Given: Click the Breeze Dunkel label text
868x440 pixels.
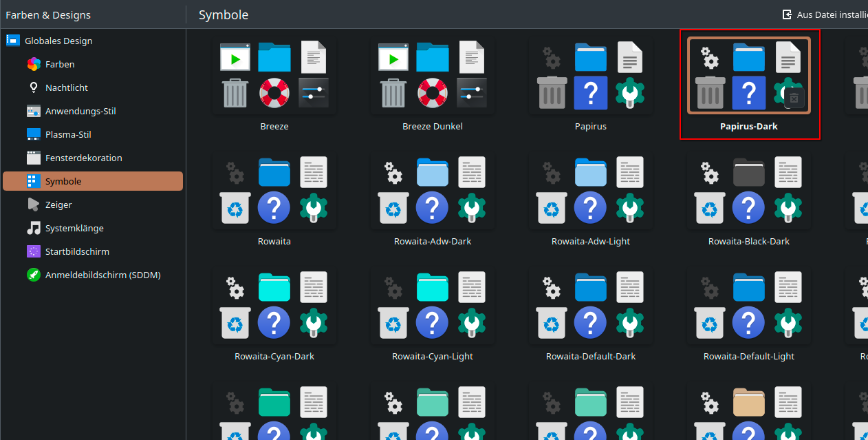Looking at the screenshot, I should (433, 127).
